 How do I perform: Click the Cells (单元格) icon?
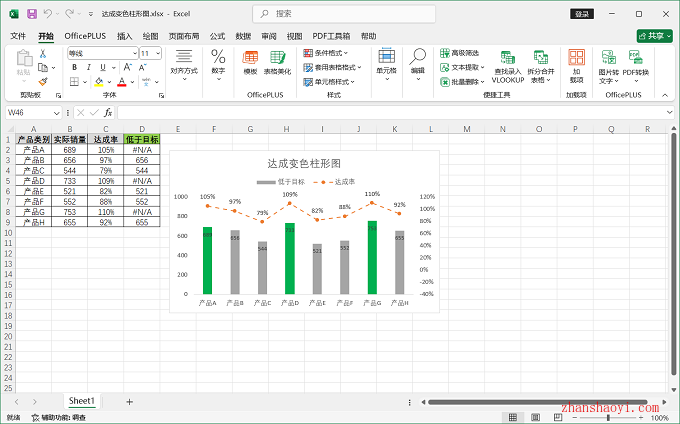(386, 64)
